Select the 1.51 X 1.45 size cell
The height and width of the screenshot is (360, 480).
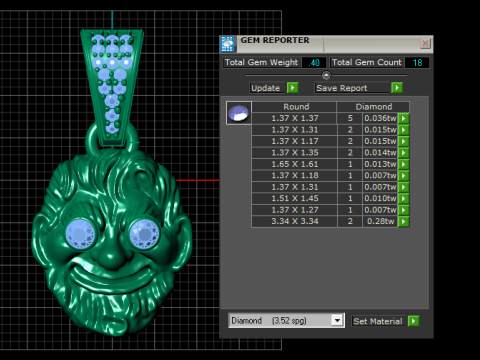tap(294, 199)
